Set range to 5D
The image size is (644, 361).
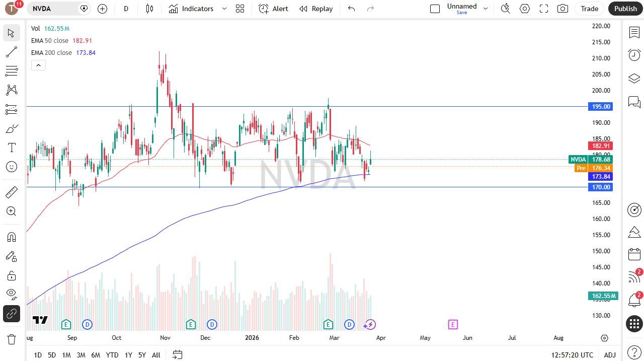(x=52, y=355)
